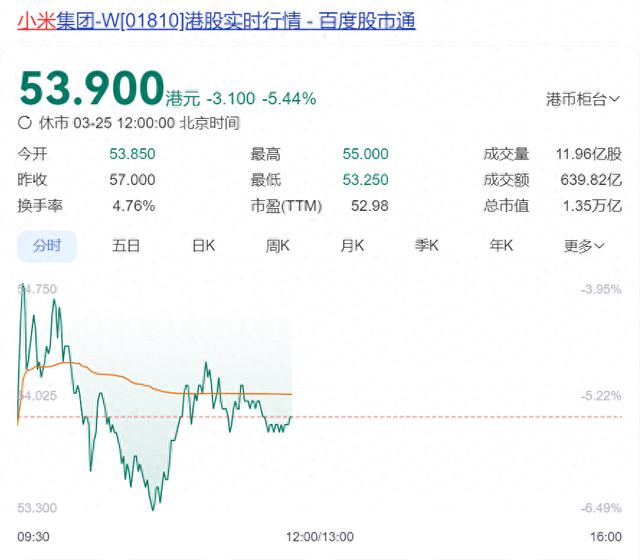Click the 市盈(TTM) value 52.98

[x=370, y=206]
